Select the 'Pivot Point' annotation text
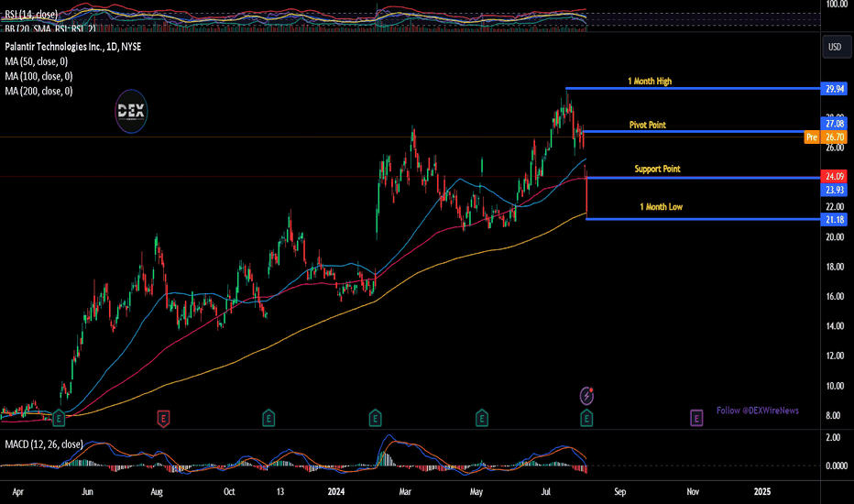 click(648, 125)
